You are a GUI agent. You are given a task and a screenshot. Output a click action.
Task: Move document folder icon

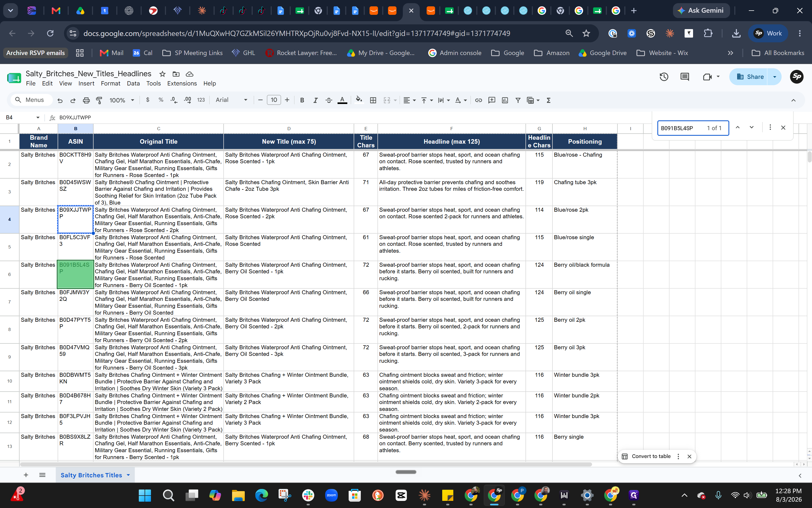(176, 74)
